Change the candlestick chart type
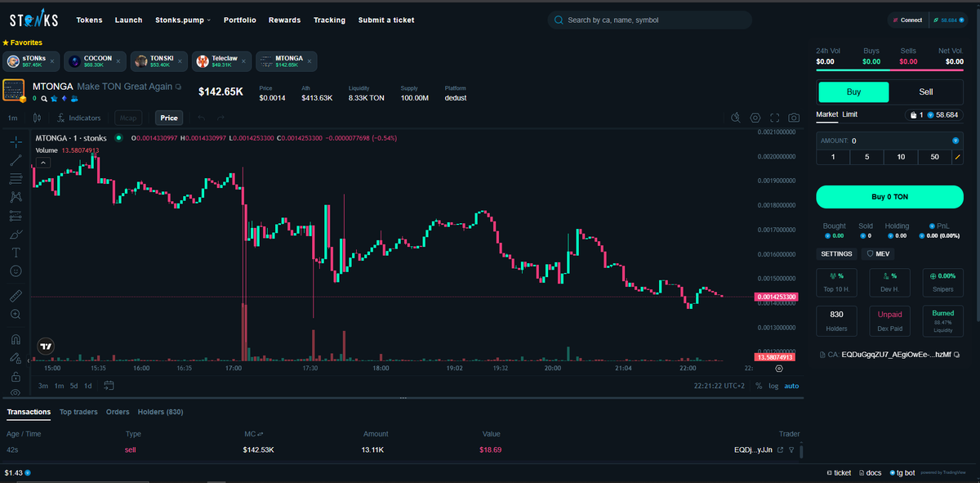Viewport: 980px width, 483px height. [37, 118]
